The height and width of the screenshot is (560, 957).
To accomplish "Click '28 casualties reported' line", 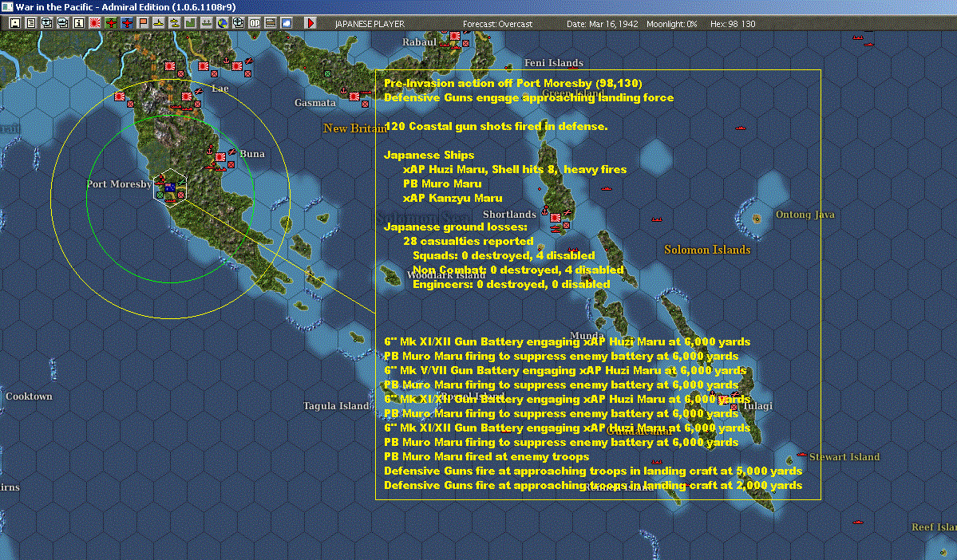I will point(469,242).
